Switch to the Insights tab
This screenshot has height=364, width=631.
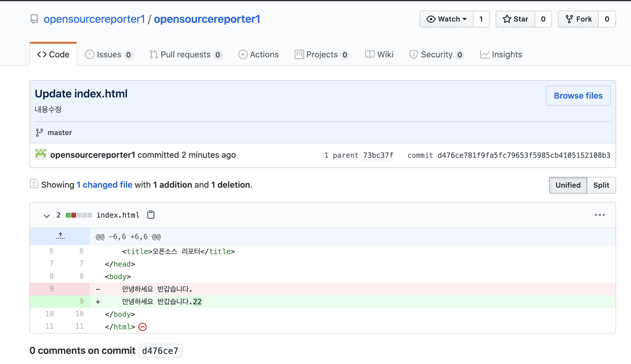(501, 55)
